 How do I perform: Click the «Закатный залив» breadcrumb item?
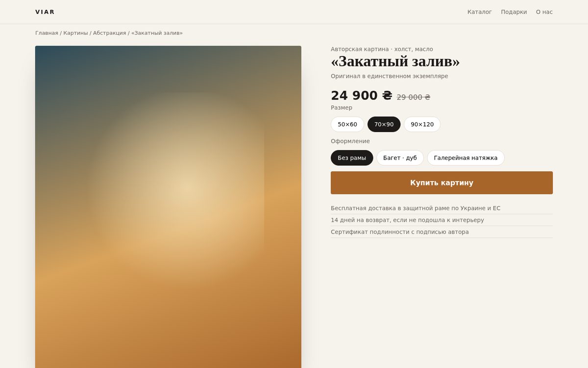tap(157, 33)
